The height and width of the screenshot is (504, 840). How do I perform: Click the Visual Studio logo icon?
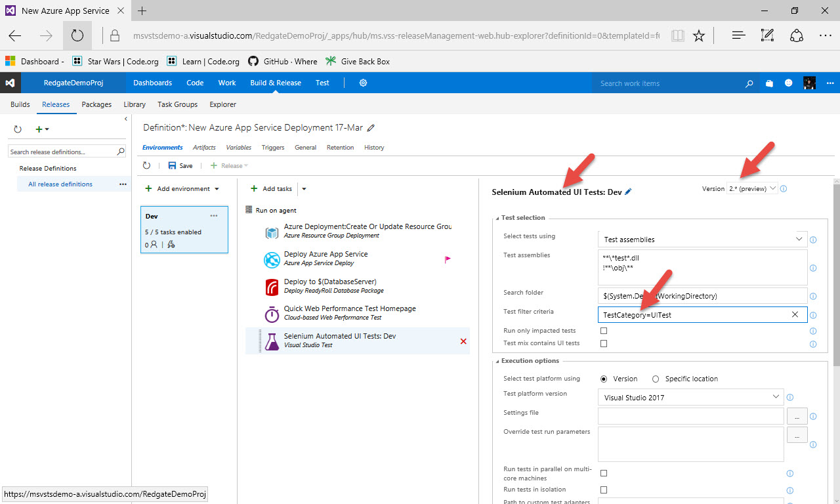click(x=10, y=83)
